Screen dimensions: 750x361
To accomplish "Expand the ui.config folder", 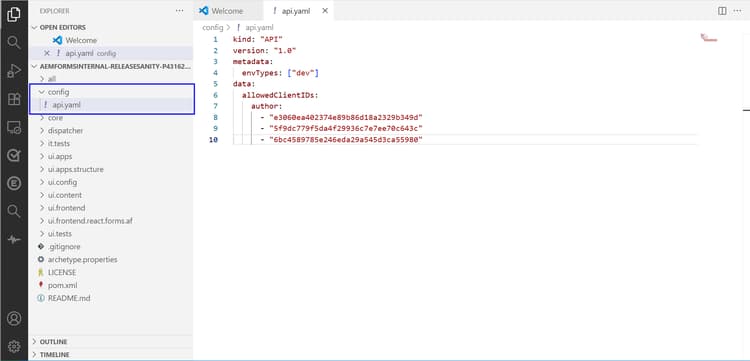I will pyautogui.click(x=111, y=182).
